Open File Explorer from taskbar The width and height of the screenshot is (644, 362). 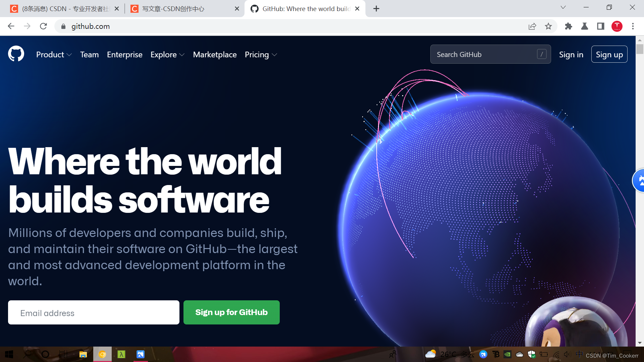click(83, 354)
